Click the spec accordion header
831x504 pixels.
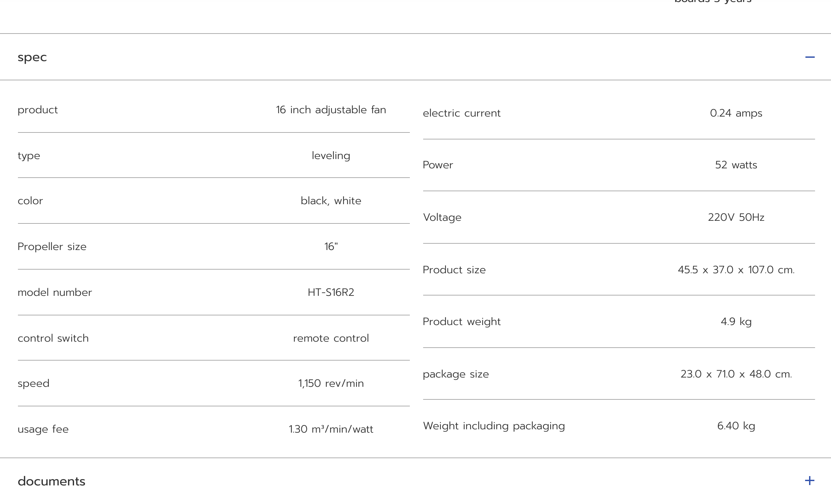(x=415, y=57)
